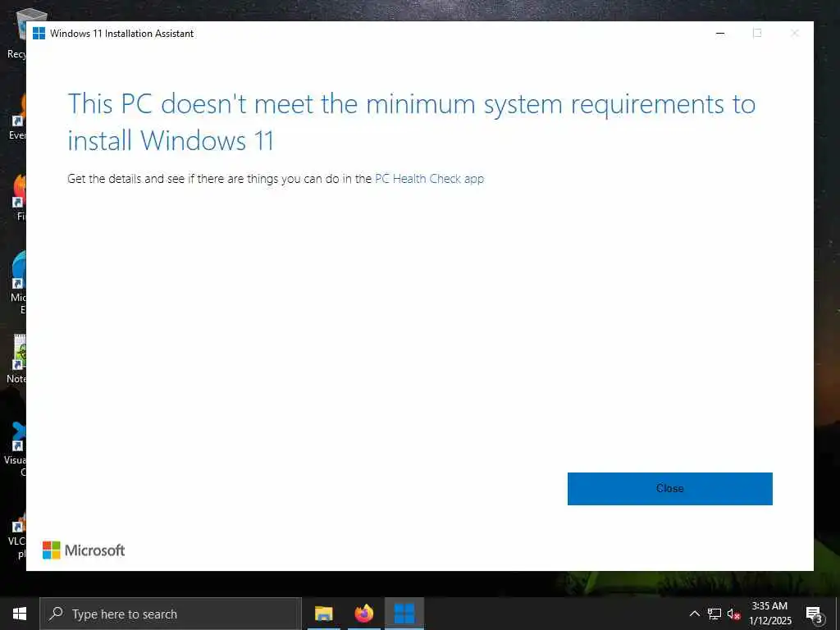840x630 pixels.
Task: Click the Windows logo icon in the title bar
Action: tap(39, 33)
